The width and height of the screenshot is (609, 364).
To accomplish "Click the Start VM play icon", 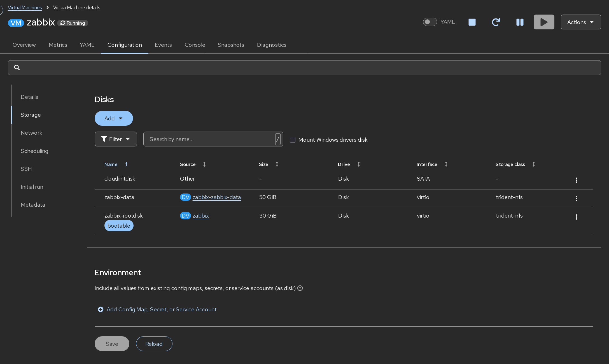I will coord(544,22).
